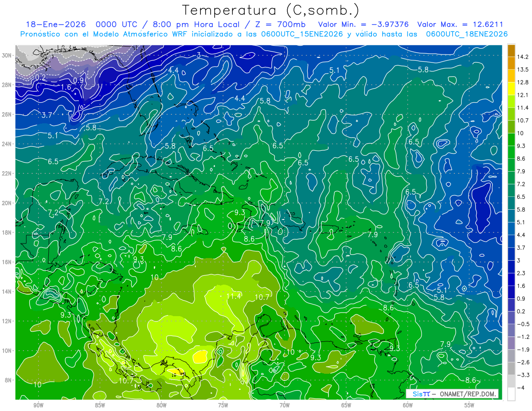Click the 14N latitude axis label
This screenshot has height=411, width=532.
click(7, 292)
